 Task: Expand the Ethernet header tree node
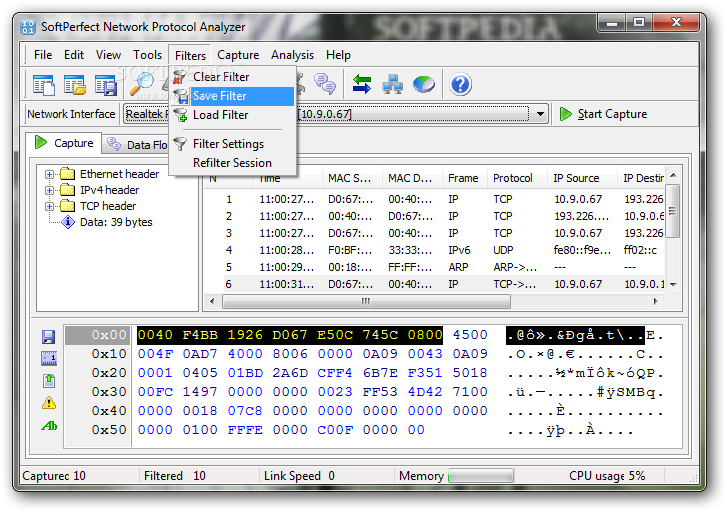(49, 174)
